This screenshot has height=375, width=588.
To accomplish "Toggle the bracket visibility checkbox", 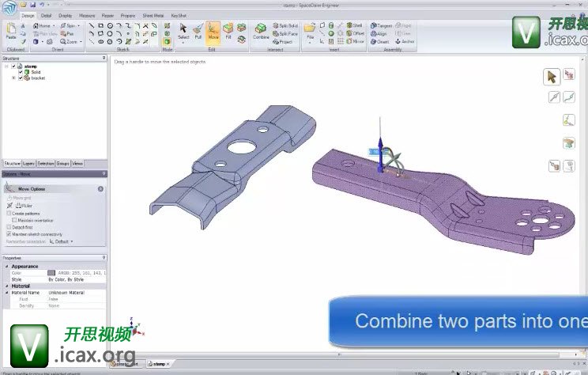I will tap(21, 78).
